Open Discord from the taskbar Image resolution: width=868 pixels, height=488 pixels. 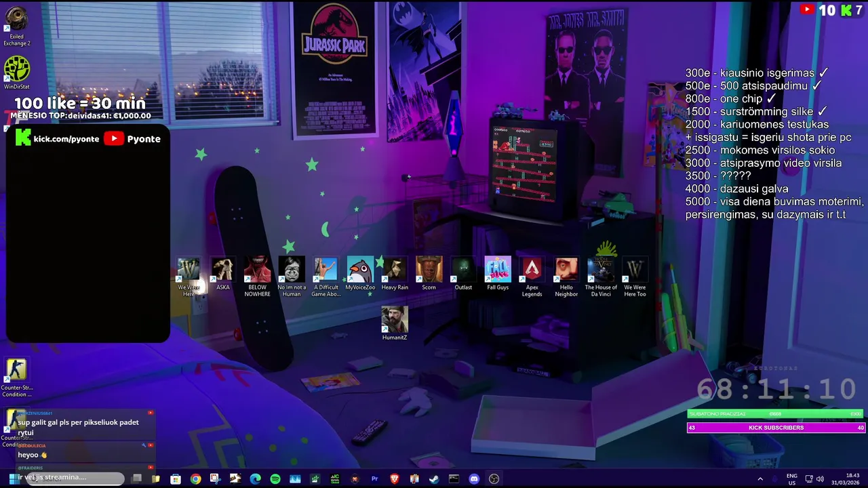point(474,479)
